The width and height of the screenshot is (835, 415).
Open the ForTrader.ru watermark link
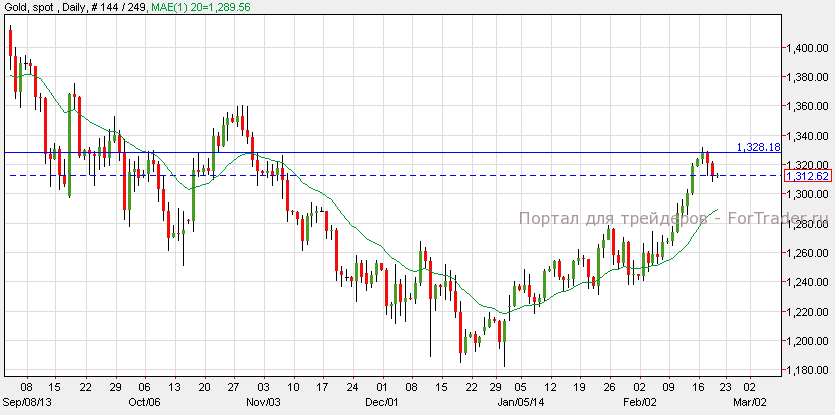click(x=673, y=219)
